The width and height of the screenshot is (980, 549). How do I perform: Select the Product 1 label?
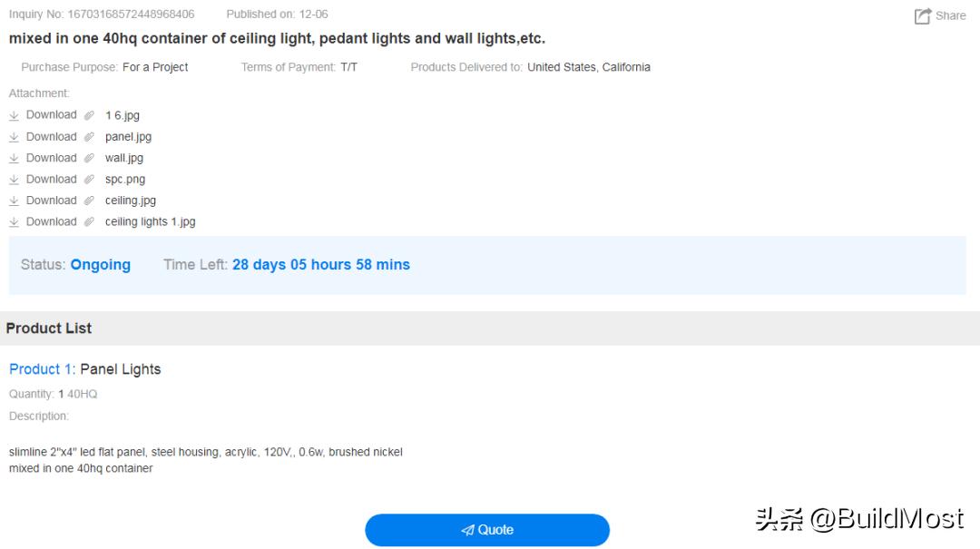[41, 369]
